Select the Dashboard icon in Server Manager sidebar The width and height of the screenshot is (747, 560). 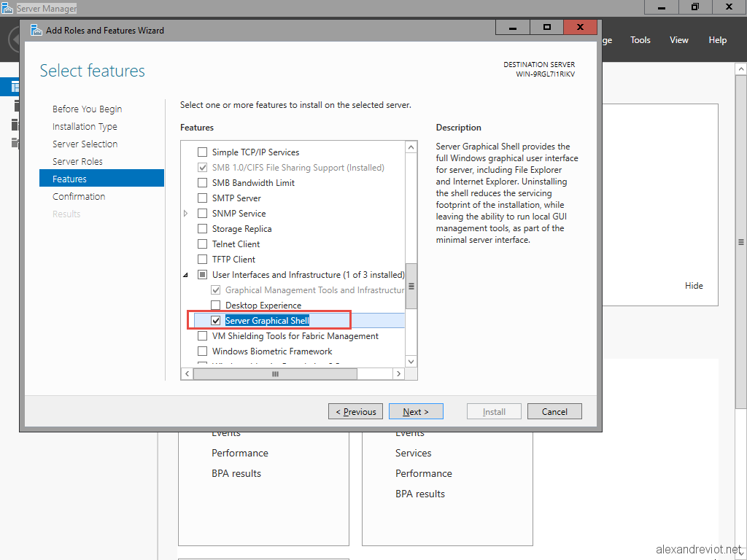point(16,87)
